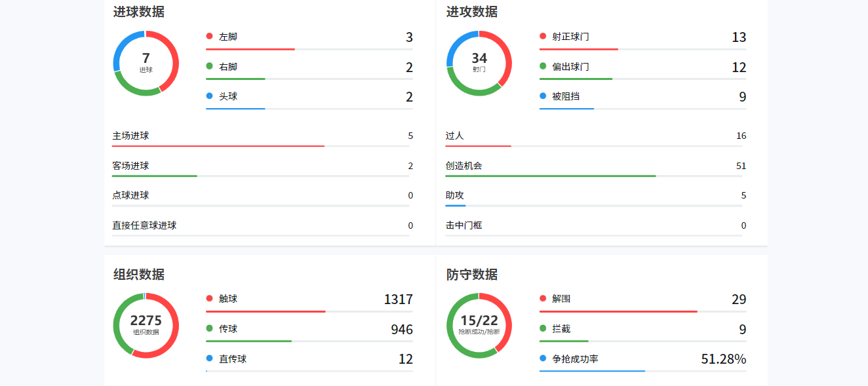
Task: Click the red 主场进球 progress bar
Action: pos(218,145)
